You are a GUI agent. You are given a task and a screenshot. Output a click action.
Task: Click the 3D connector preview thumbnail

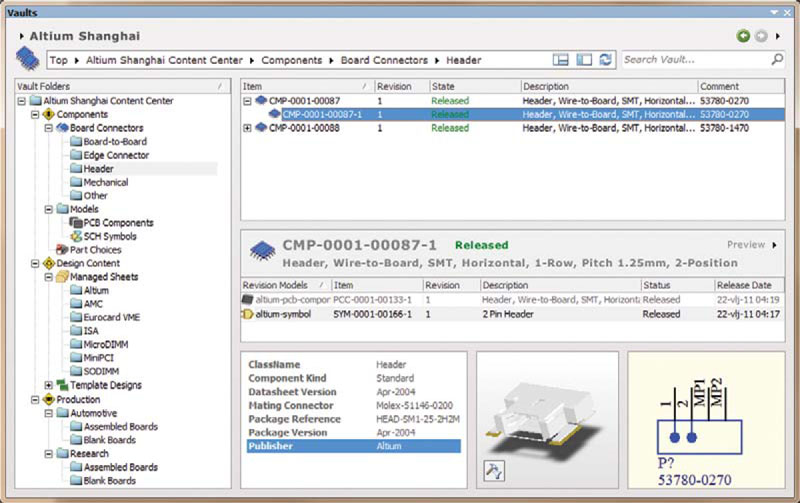tap(547, 420)
